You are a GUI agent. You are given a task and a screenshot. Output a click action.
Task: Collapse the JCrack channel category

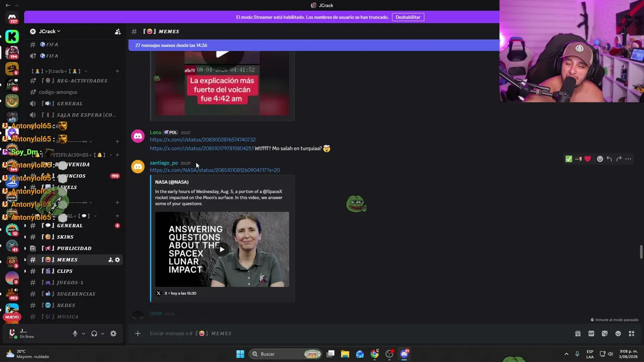click(x=60, y=71)
